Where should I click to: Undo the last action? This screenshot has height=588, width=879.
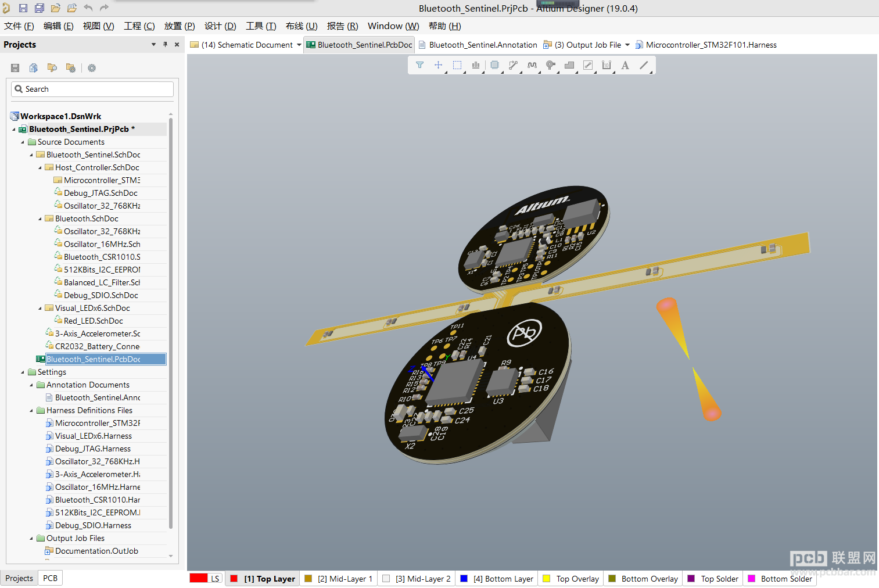coord(88,8)
